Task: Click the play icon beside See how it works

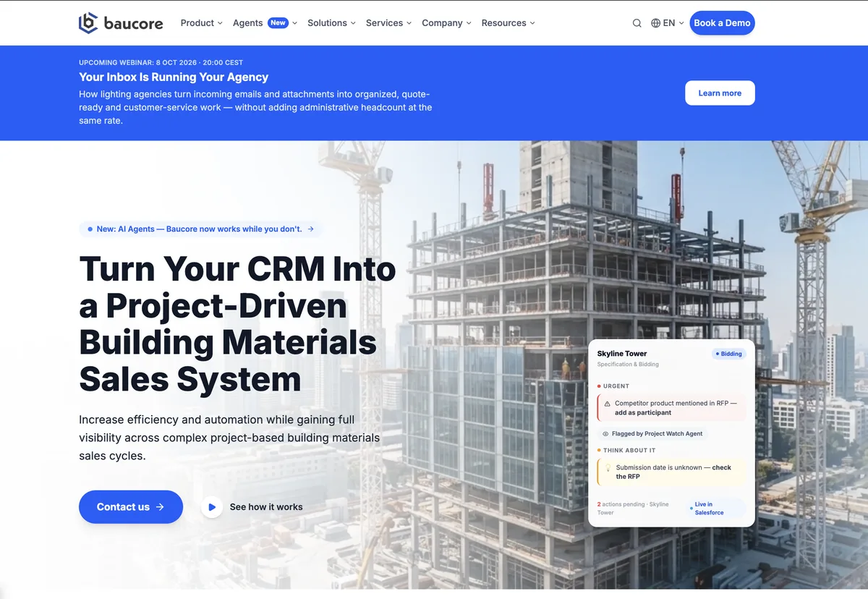Action: pyautogui.click(x=212, y=507)
